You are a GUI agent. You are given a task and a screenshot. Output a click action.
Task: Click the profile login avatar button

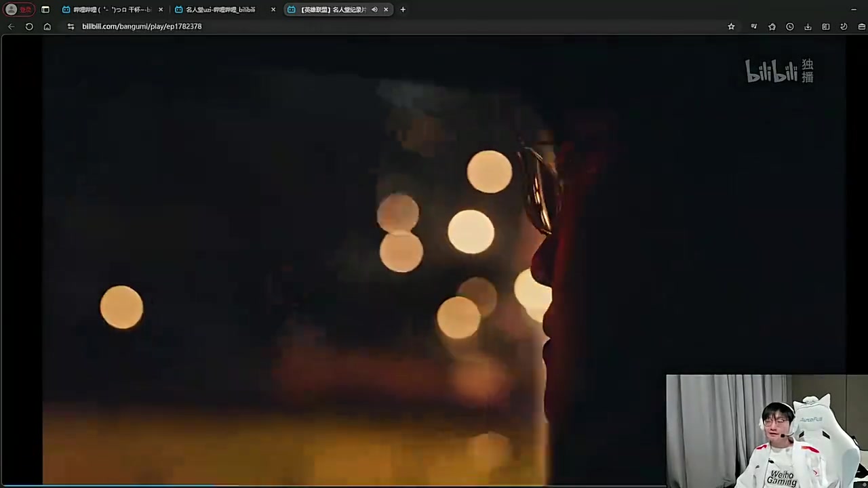tap(18, 9)
